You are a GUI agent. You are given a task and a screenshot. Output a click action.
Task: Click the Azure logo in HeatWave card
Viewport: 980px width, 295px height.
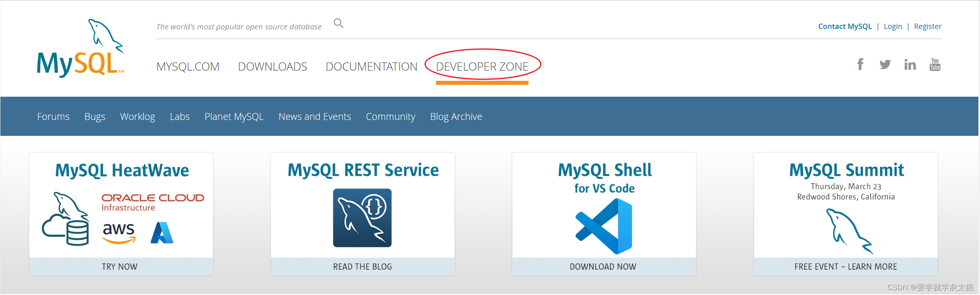coord(162,233)
